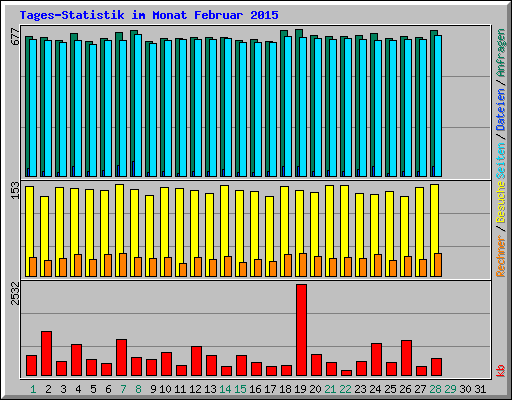Click the green day label 29
512x400 pixels.
coord(450,389)
